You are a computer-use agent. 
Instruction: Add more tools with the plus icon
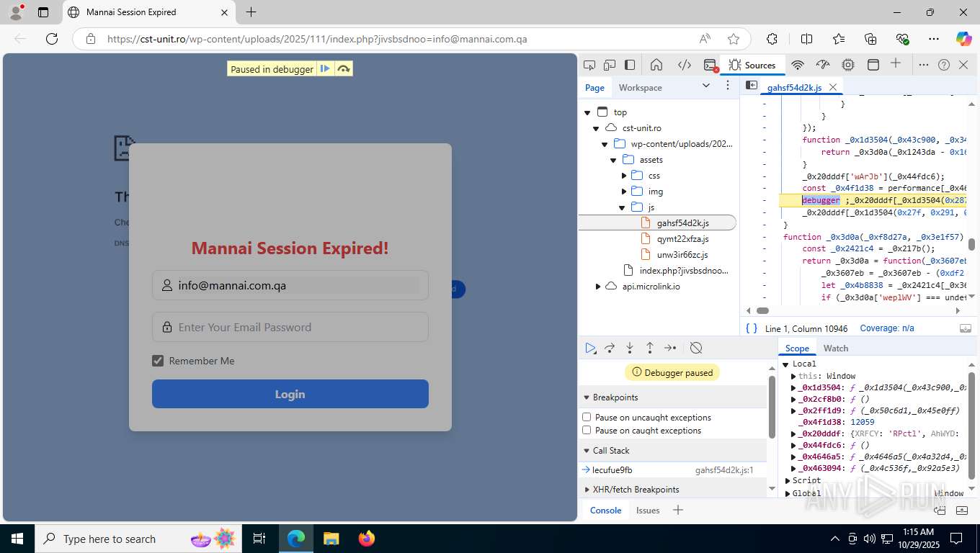(896, 63)
